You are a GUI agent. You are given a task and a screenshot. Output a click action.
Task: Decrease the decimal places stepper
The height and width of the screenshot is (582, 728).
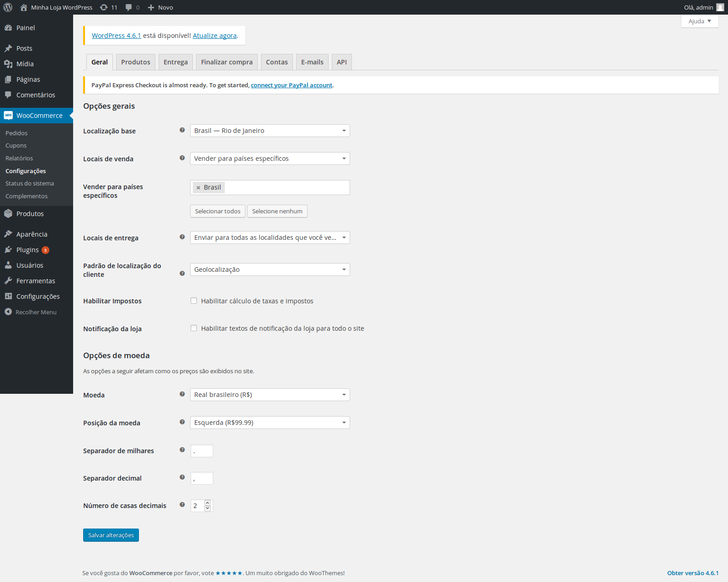pos(207,508)
